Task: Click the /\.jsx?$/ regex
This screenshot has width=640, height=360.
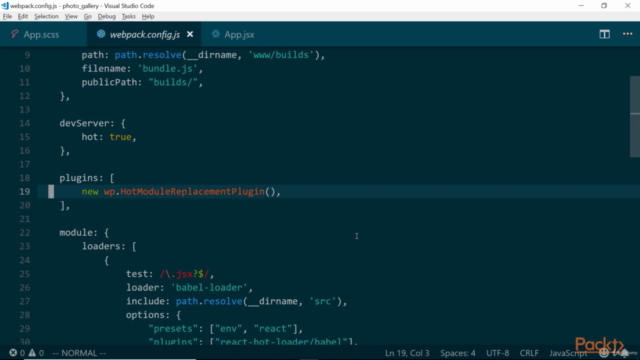Action: coord(184,274)
